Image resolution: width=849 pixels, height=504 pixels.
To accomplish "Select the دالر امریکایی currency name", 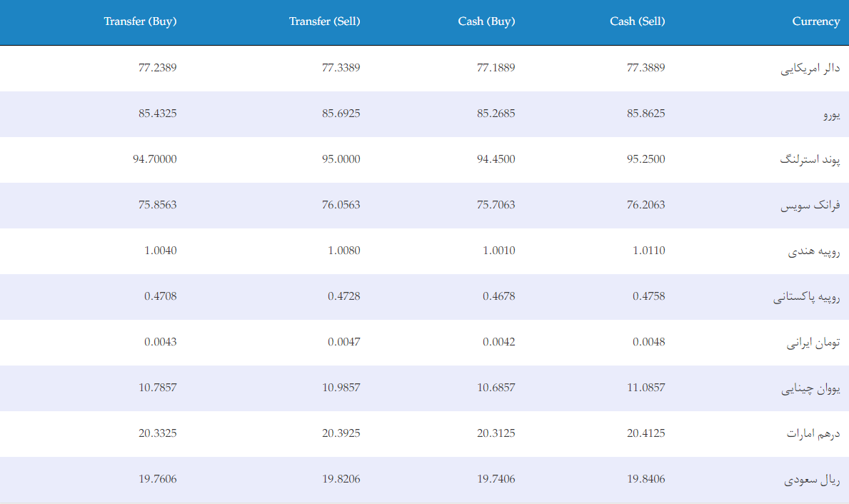I will (x=810, y=69).
